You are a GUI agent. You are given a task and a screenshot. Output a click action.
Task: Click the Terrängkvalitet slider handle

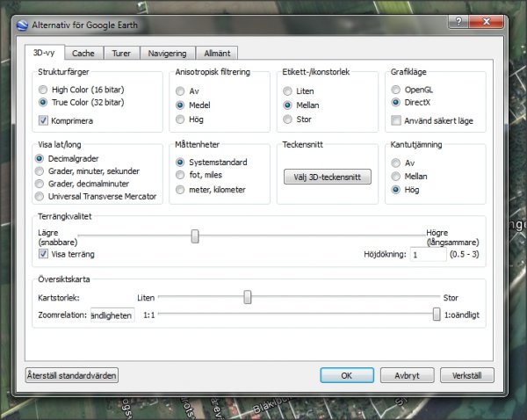tap(195, 235)
